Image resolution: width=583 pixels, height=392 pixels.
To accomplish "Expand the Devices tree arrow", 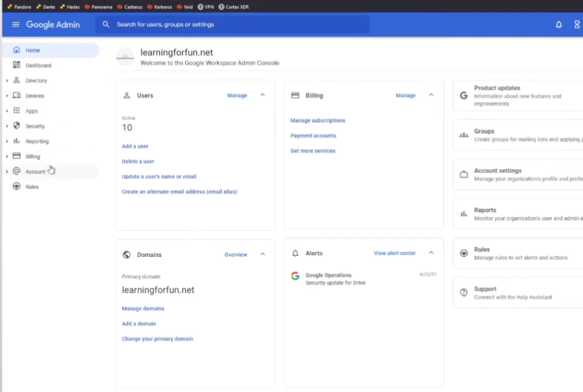I will [x=7, y=96].
